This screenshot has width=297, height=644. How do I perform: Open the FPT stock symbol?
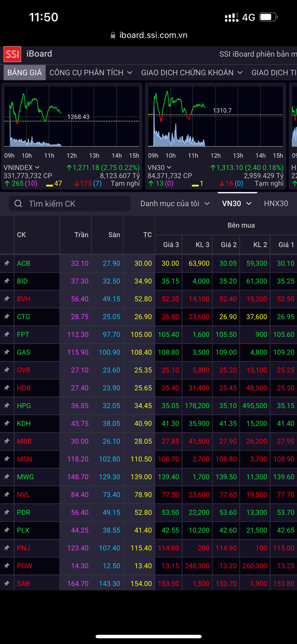click(23, 334)
